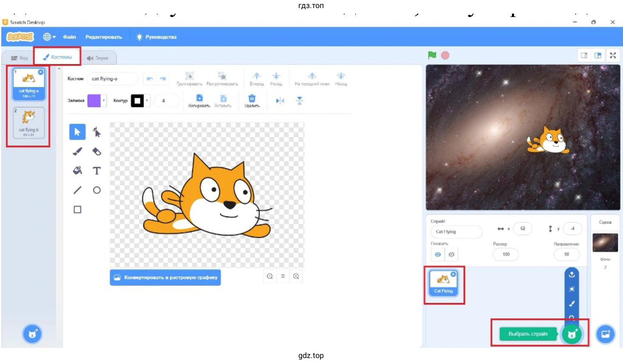Select the Text tool
This screenshot has height=364, width=623.
coord(97,171)
